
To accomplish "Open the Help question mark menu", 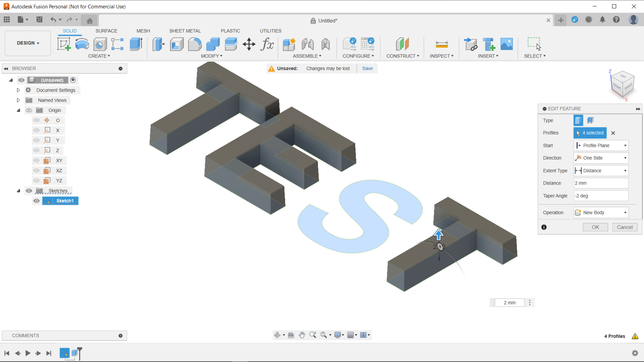I will click(616, 20).
